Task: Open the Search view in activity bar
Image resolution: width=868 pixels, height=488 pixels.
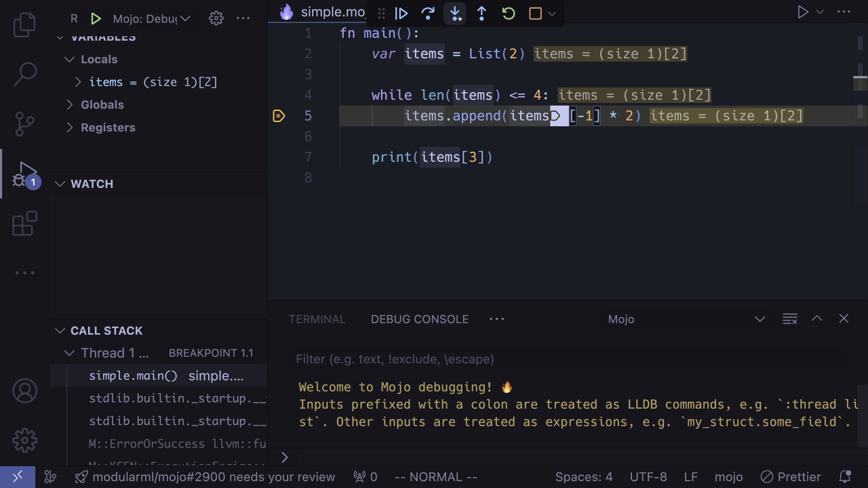Action: [24, 74]
